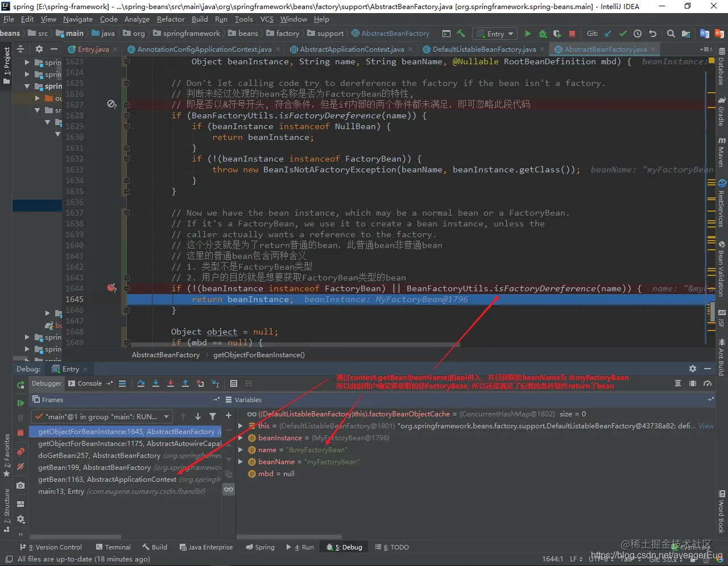Select next frame with down arrow
This screenshot has height=566, width=728.
point(198,416)
